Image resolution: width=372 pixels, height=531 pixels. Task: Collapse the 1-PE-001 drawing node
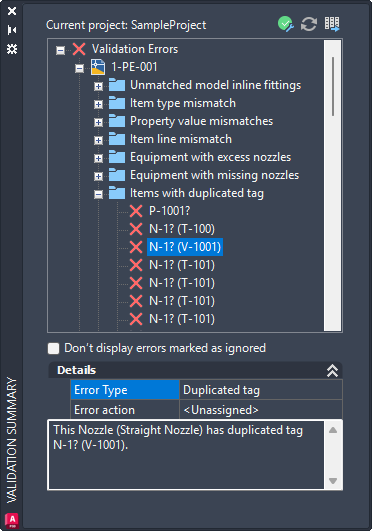click(x=79, y=68)
